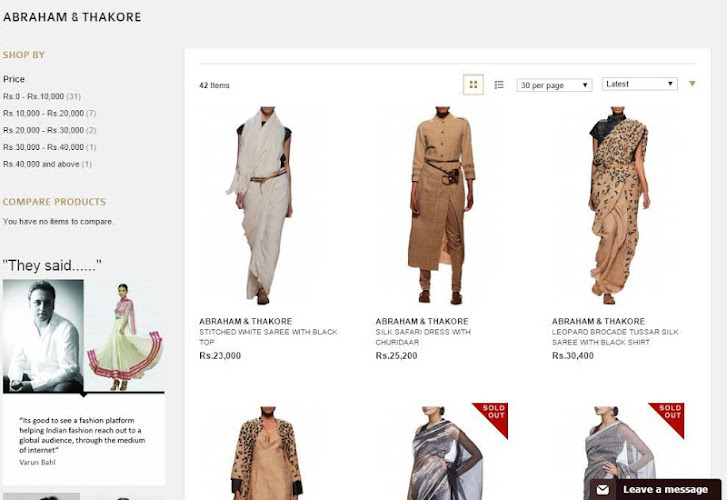Open rightmost sold out grey saree
The image size is (727, 500).
click(x=617, y=451)
